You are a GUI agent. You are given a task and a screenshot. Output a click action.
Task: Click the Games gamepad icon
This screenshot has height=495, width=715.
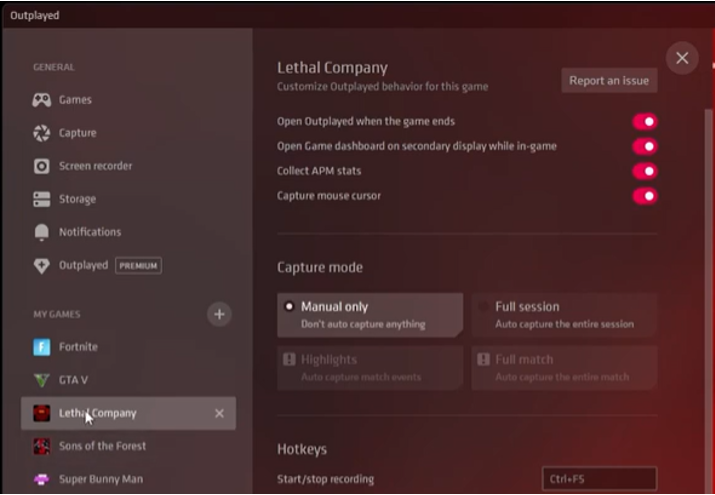point(41,100)
